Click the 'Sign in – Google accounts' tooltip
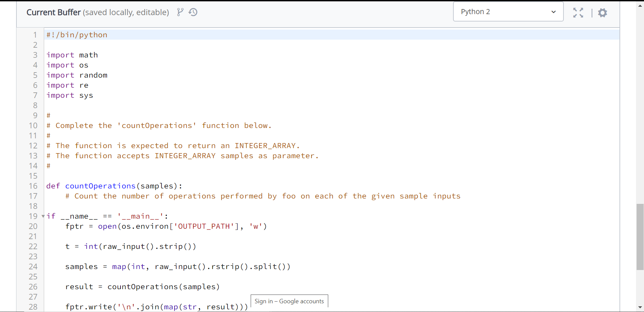The image size is (644, 312). point(289,301)
